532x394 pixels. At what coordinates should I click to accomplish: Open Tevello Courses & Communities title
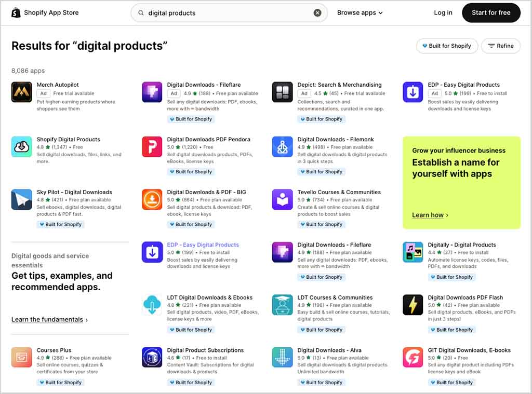click(x=339, y=192)
